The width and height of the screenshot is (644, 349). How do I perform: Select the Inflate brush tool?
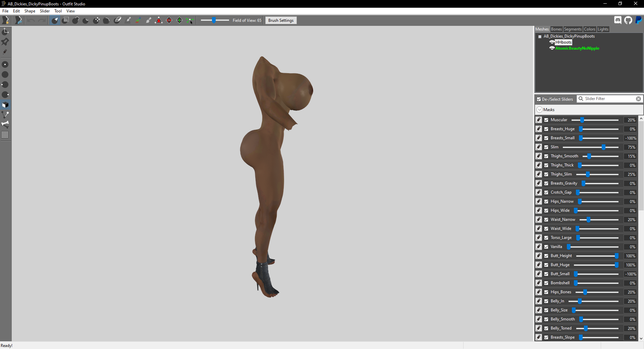(x=75, y=20)
